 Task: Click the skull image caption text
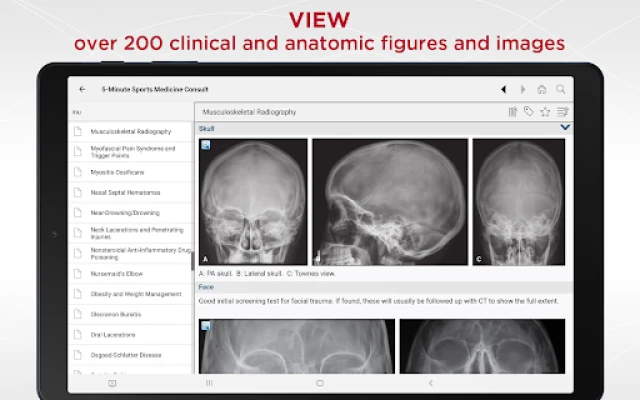(267, 273)
